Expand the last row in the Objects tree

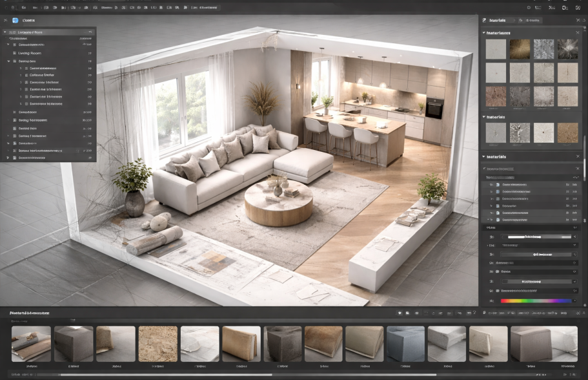pos(8,157)
